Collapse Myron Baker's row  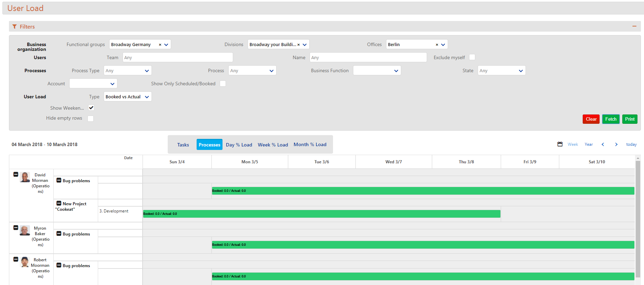[x=16, y=228]
